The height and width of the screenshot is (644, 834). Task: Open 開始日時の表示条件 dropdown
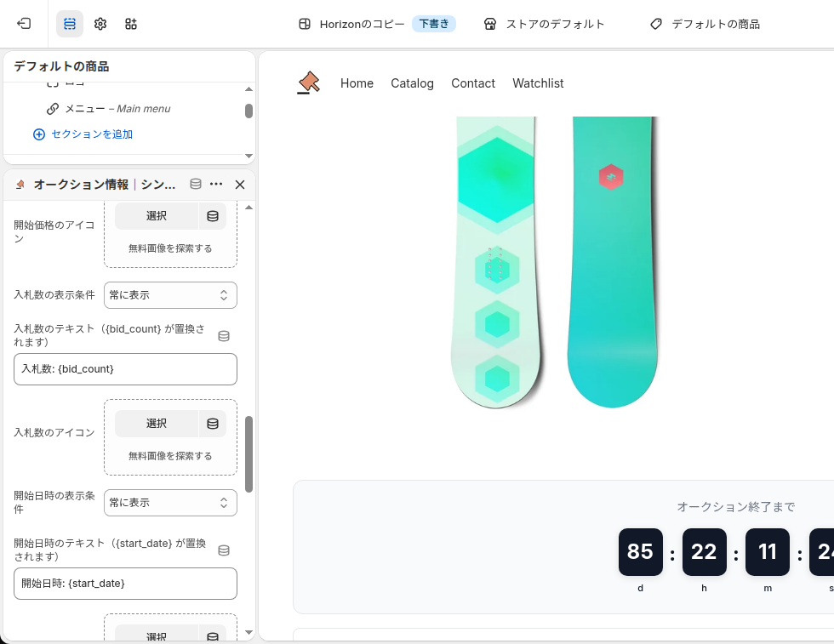[170, 503]
